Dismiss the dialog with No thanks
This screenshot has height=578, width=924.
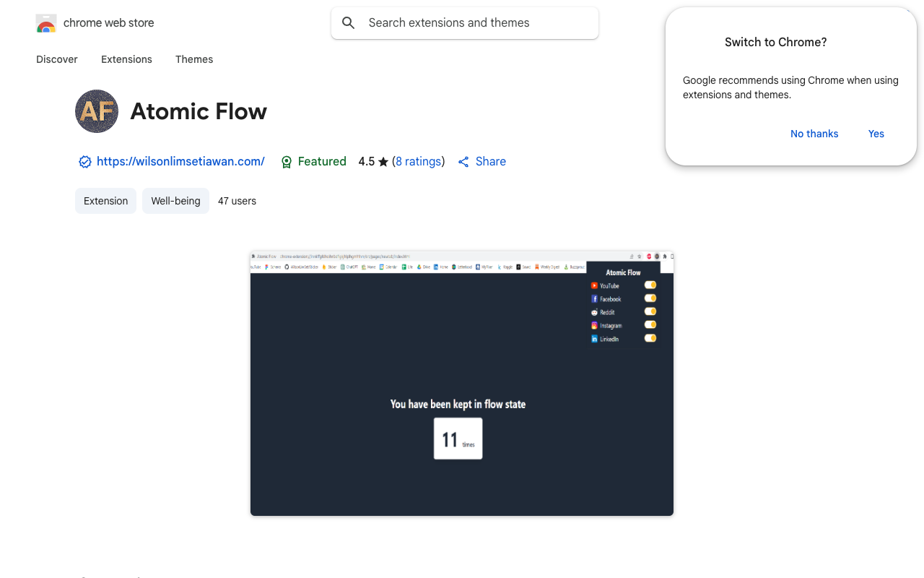click(814, 134)
